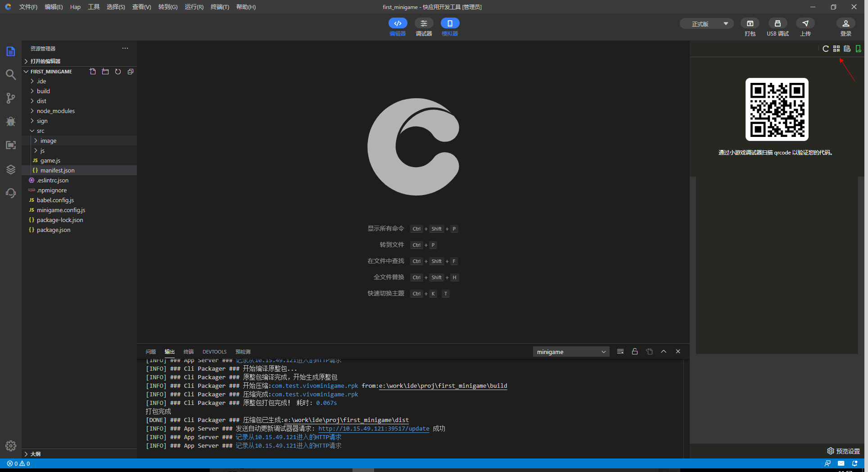Viewport: 868px width, 472px height.
Task: Clear the output panel log
Action: [620, 352]
